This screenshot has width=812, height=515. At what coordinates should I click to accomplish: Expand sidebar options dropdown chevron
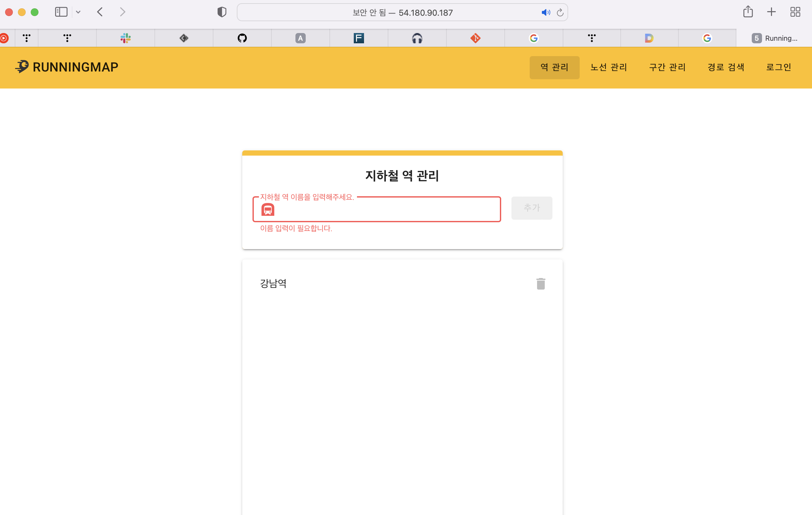(78, 12)
